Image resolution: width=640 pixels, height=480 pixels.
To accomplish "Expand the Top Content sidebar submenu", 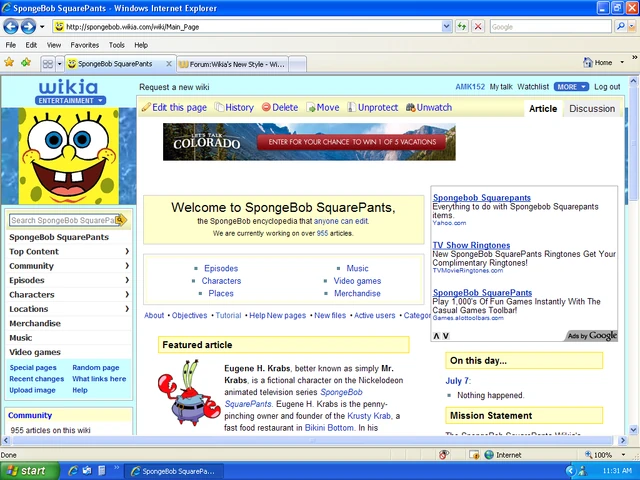I will pos(127,251).
